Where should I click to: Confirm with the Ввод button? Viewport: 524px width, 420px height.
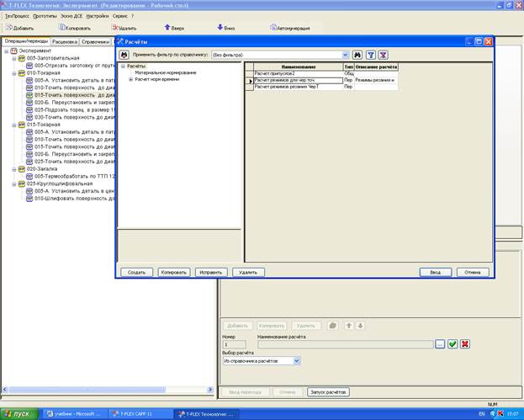pos(436,273)
